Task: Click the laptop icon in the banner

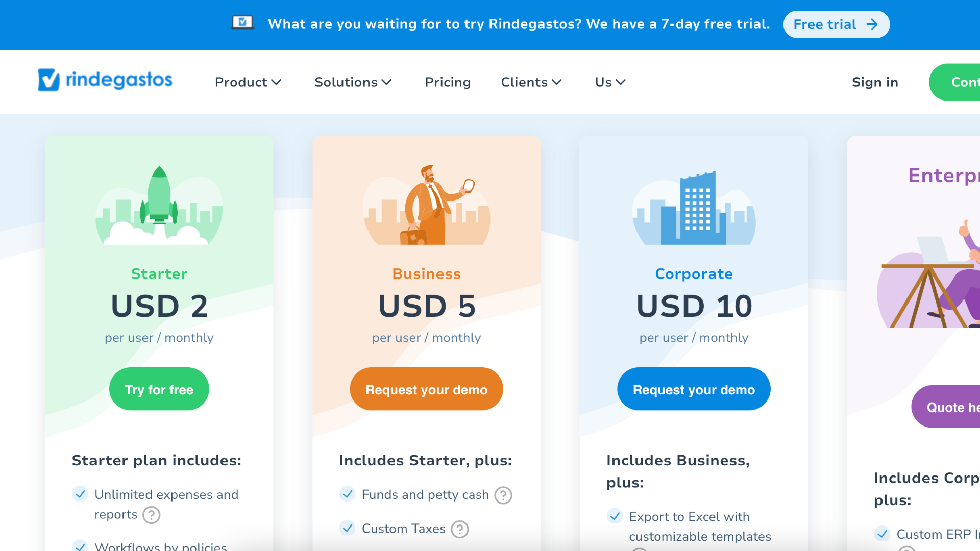Action: click(x=242, y=22)
